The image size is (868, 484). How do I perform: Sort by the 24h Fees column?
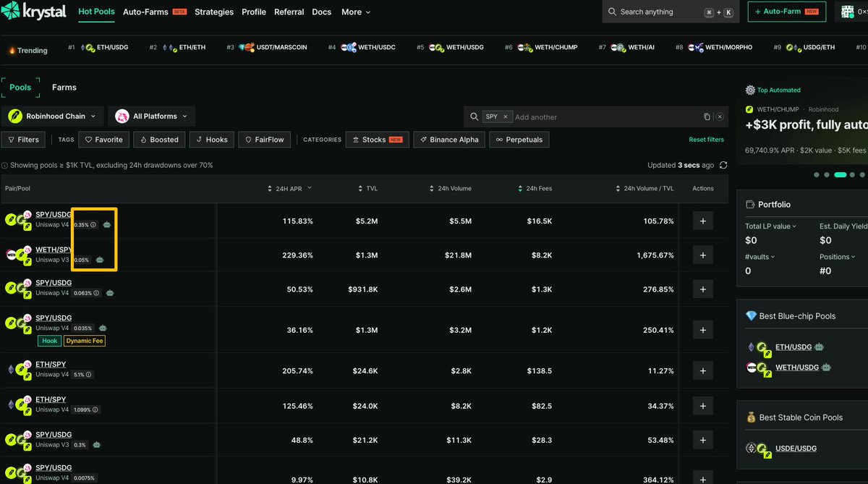click(x=535, y=188)
